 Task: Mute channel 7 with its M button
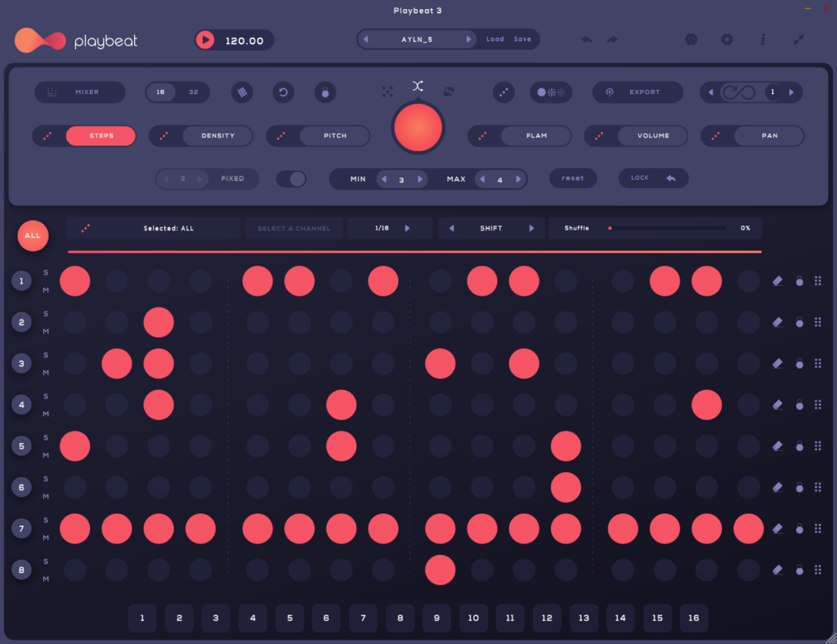[46, 538]
